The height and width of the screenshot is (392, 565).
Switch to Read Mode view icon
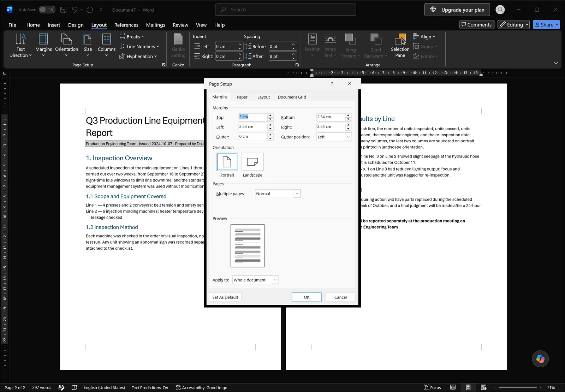click(453, 387)
